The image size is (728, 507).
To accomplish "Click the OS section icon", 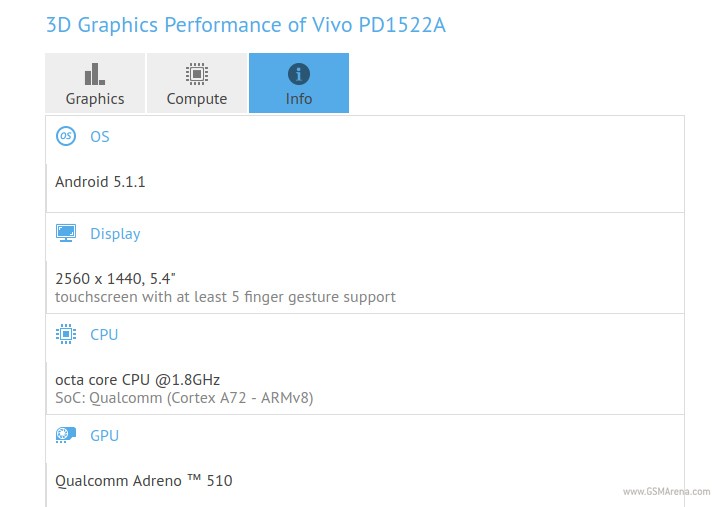I will pos(66,136).
